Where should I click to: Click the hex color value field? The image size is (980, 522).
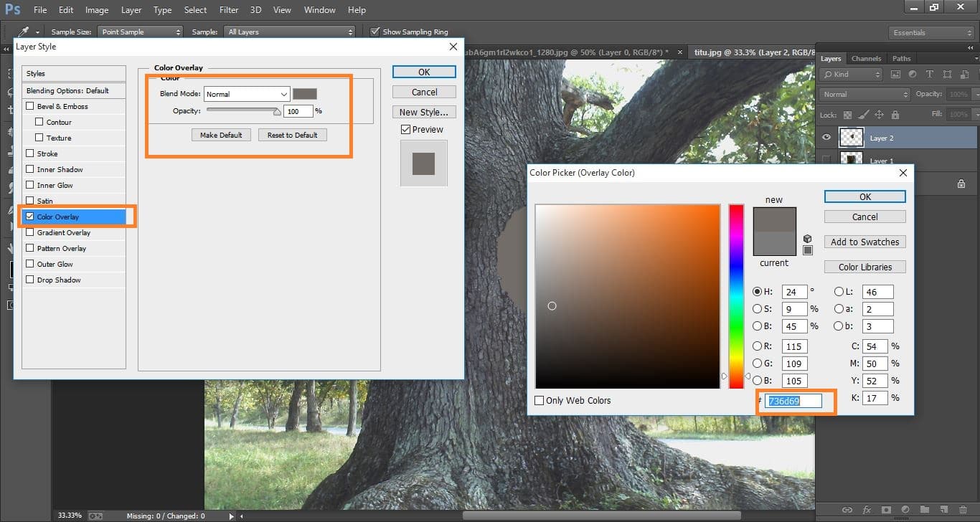point(792,401)
